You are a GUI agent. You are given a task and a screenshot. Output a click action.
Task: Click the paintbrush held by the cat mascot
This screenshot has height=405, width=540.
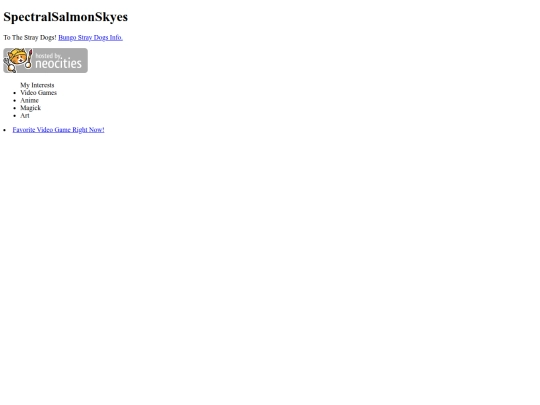point(29,59)
